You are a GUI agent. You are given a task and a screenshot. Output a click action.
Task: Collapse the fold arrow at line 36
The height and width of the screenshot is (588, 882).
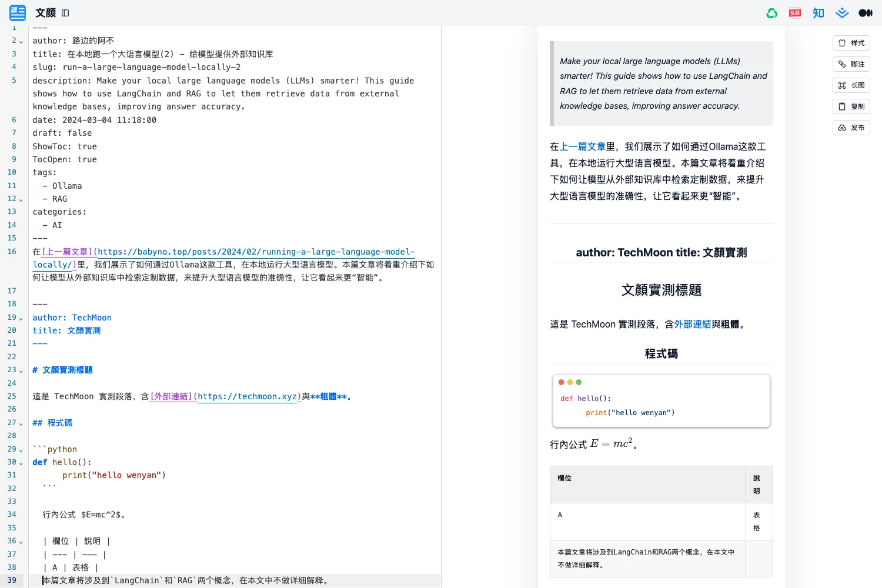click(21, 542)
